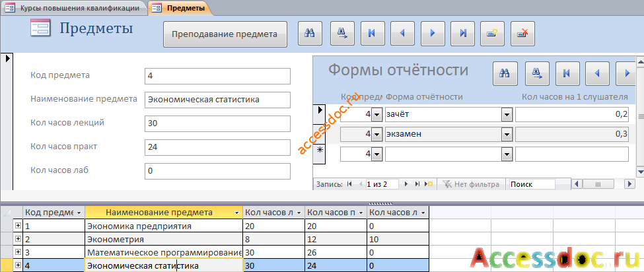Open Форма отчётности dropdown for зачёт row
The width and height of the screenshot is (644, 272).
507,116
